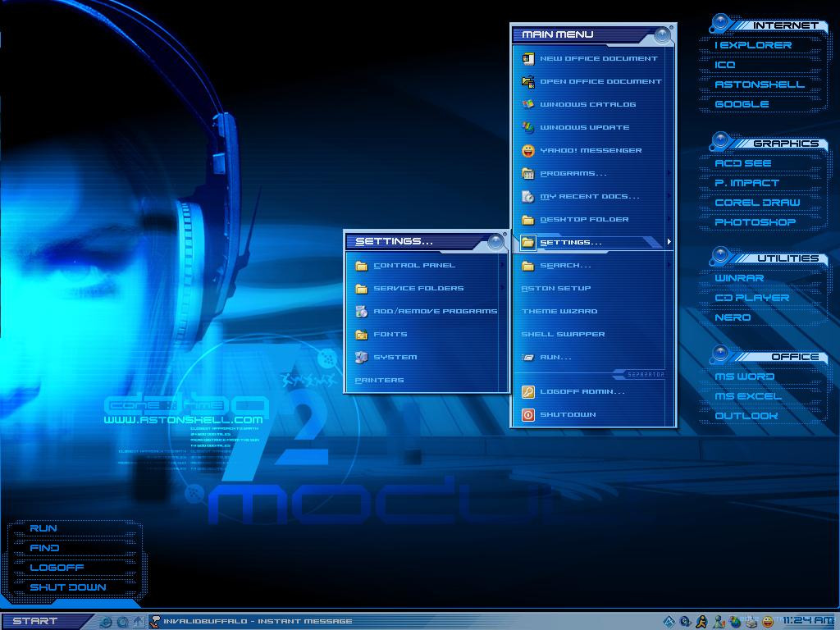Open WinRAR from the Utilities panel

click(x=739, y=279)
